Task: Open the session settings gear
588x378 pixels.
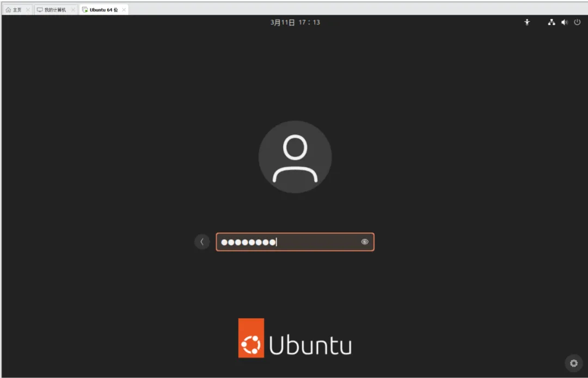Action: (573, 363)
